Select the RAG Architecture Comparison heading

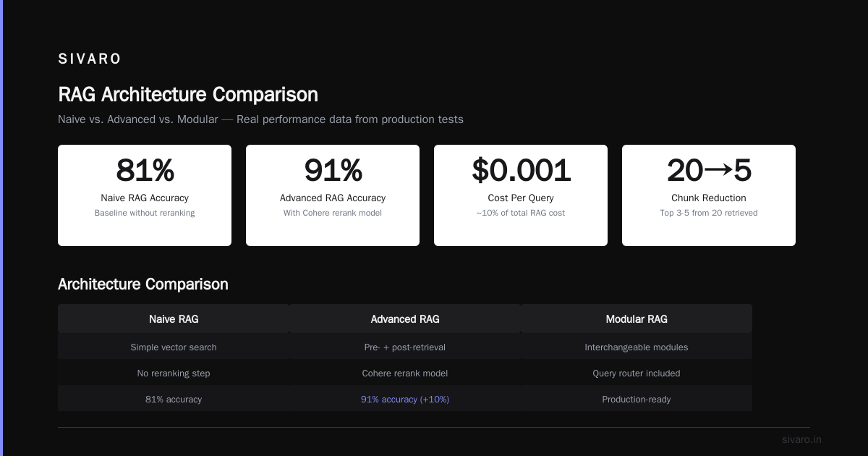[188, 95]
